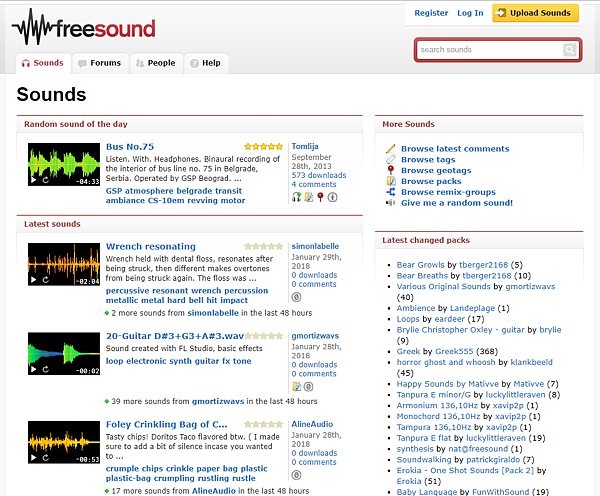This screenshot has width=600, height=496.
Task: Play the 20-Guitar D#3+G3+A#3.wav sound
Action: click(34, 369)
